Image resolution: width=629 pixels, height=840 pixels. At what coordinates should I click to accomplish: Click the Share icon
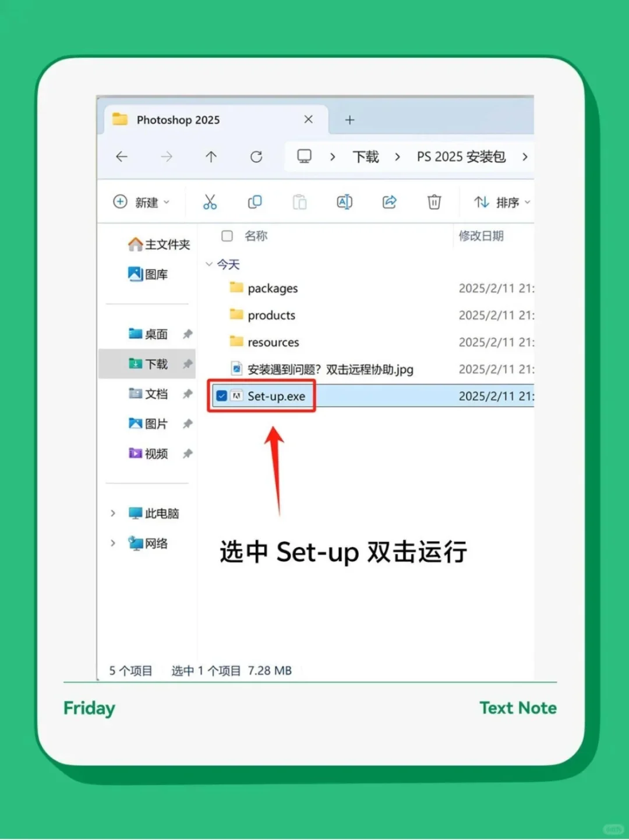point(389,202)
